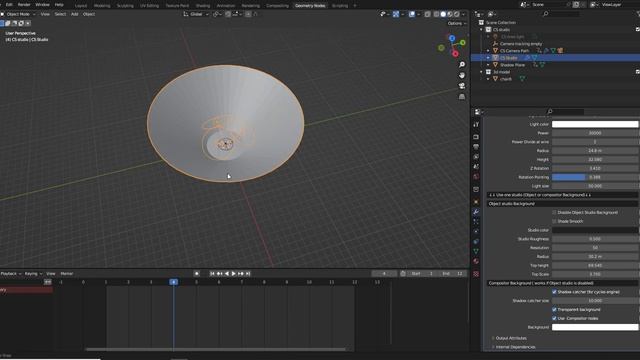The width and height of the screenshot is (640, 360).
Task: Switch to the Geometry Nodes workspace tab
Action: [310, 6]
